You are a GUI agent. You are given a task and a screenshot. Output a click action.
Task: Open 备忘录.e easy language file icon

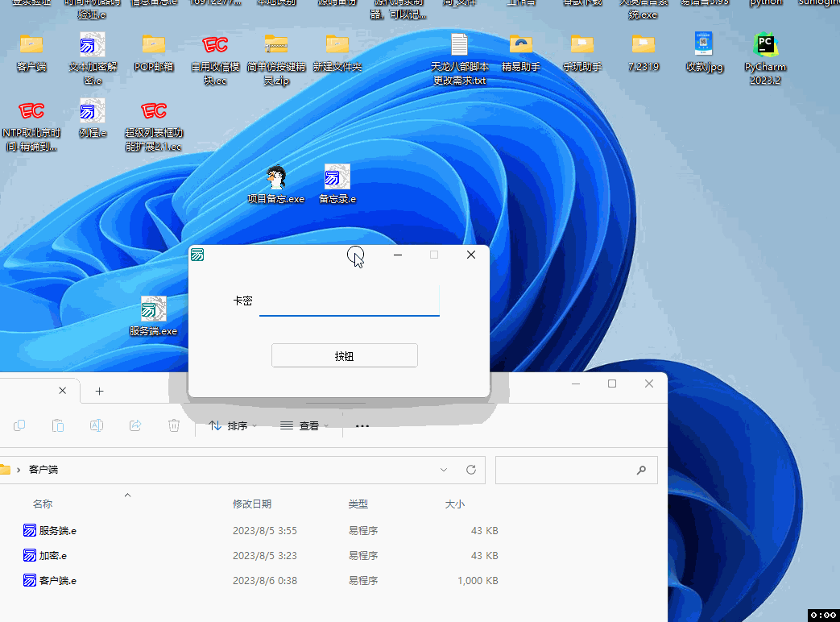click(337, 177)
